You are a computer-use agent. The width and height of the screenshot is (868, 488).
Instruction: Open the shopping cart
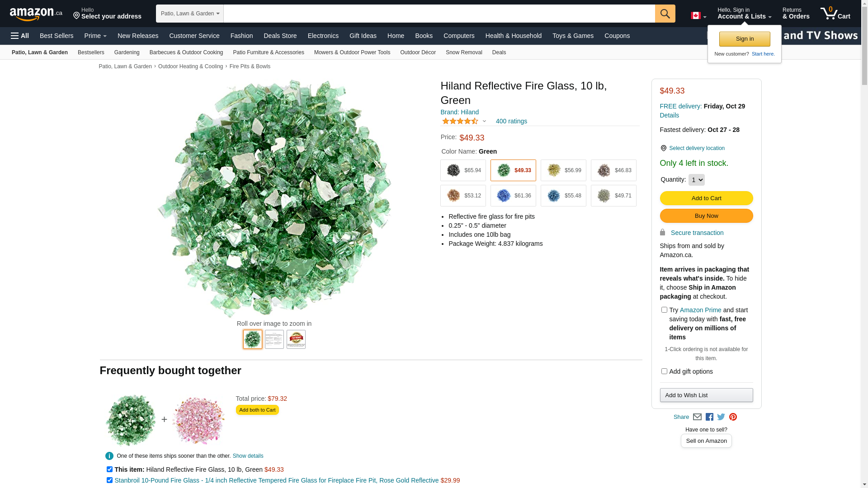[835, 14]
